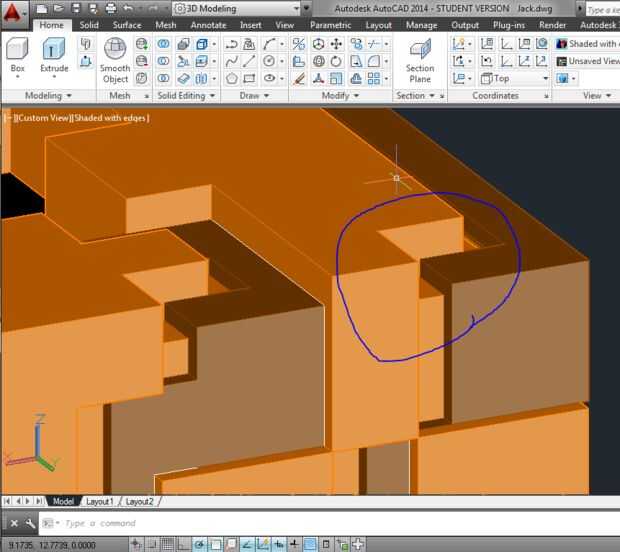Viewport: 620px width, 552px height.
Task: Toggle Snap Mode in status bar
Action: (152, 544)
